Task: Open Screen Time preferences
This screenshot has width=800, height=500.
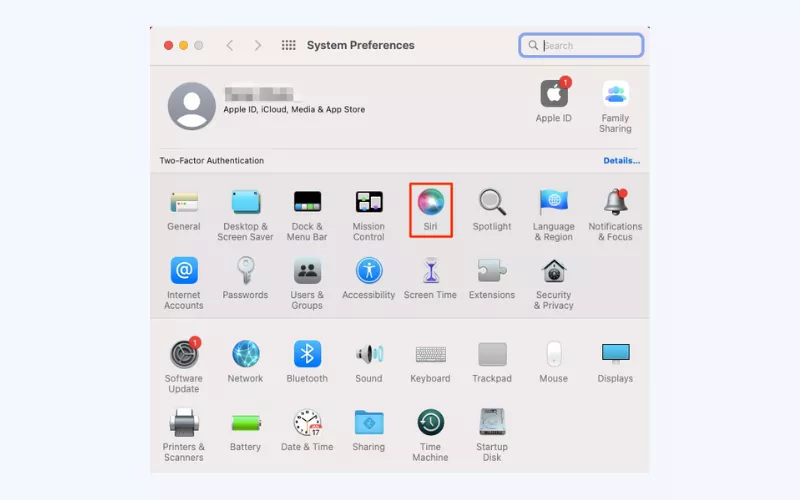Action: 431,278
